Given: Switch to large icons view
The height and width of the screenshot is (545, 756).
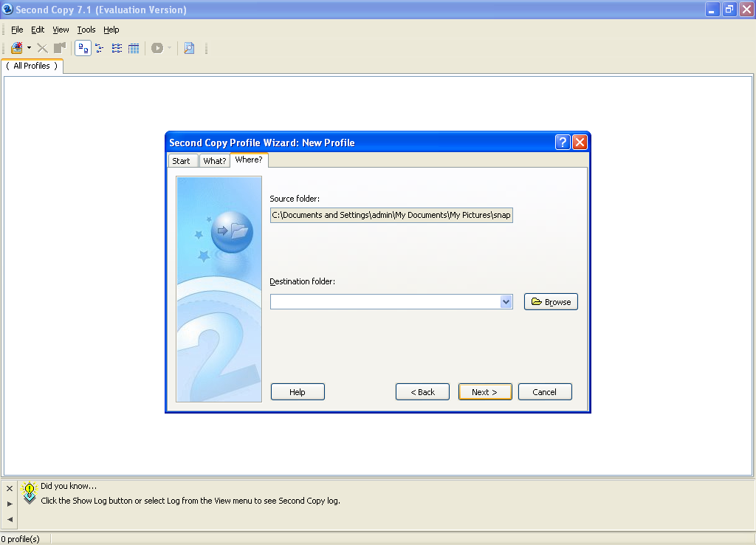Looking at the screenshot, I should (x=83, y=48).
